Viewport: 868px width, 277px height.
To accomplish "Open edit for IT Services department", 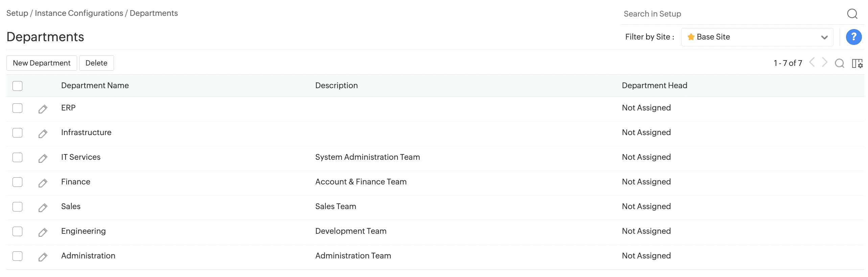I will pos(43,158).
